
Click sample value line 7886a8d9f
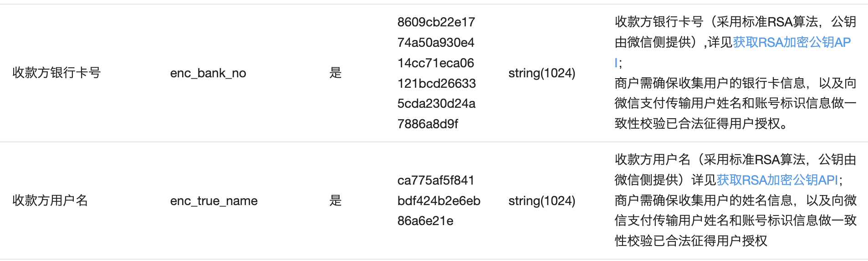[428, 124]
